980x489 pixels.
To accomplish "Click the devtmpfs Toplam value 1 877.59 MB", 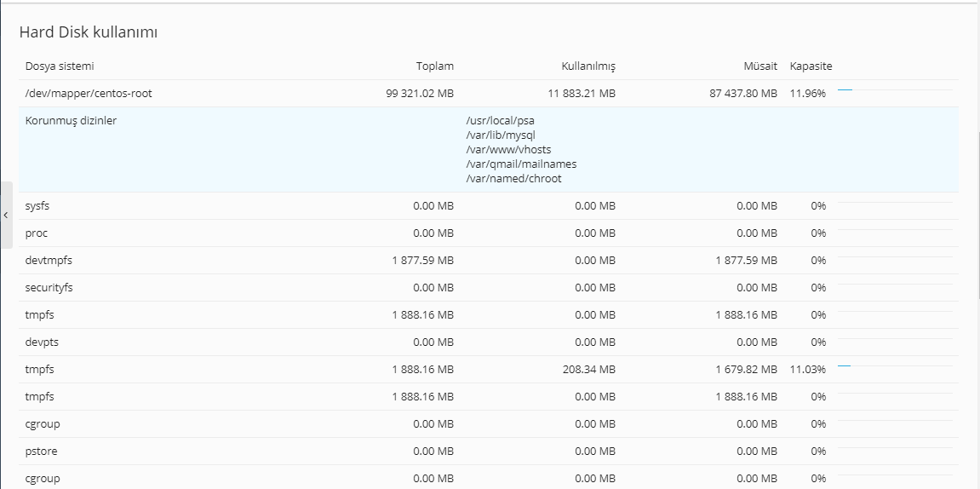I will pos(423,260).
